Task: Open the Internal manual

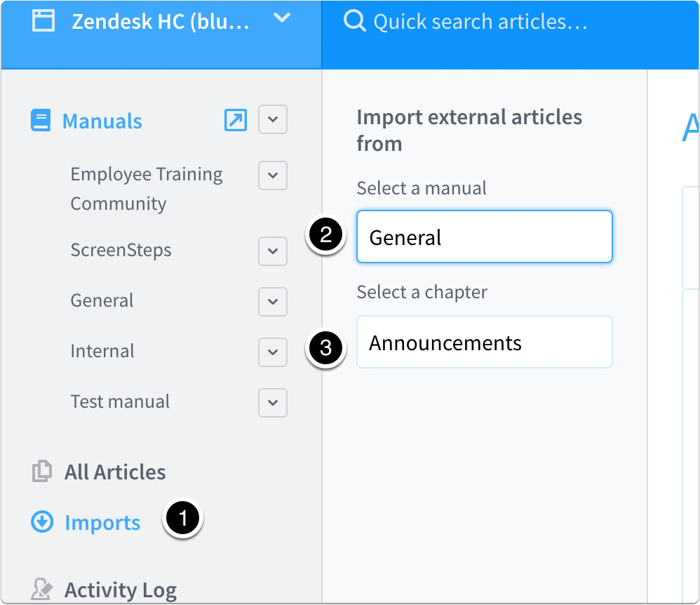Action: tap(102, 351)
